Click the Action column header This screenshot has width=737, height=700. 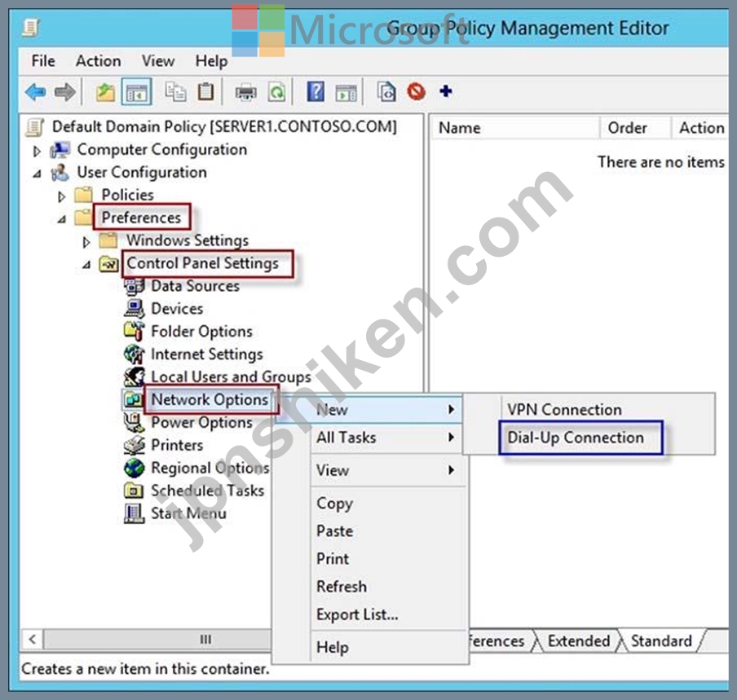click(x=699, y=128)
